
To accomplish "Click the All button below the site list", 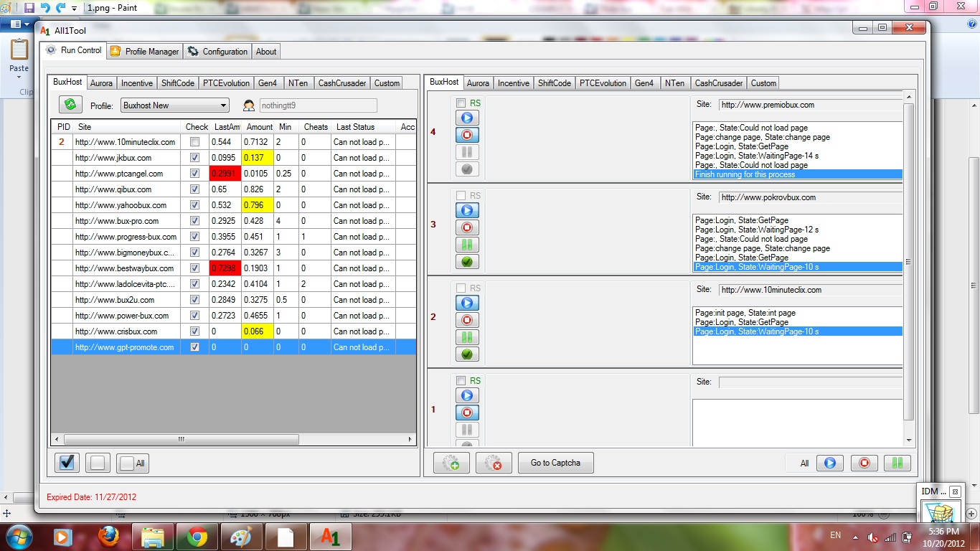I will coord(133,463).
